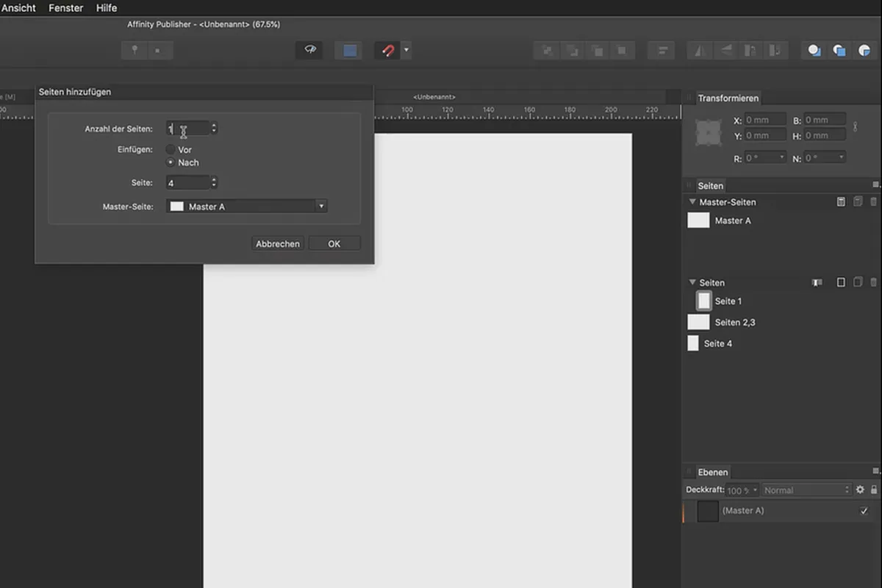Click the <Unbenannt> document tab
882x588 pixels.
tap(434, 97)
